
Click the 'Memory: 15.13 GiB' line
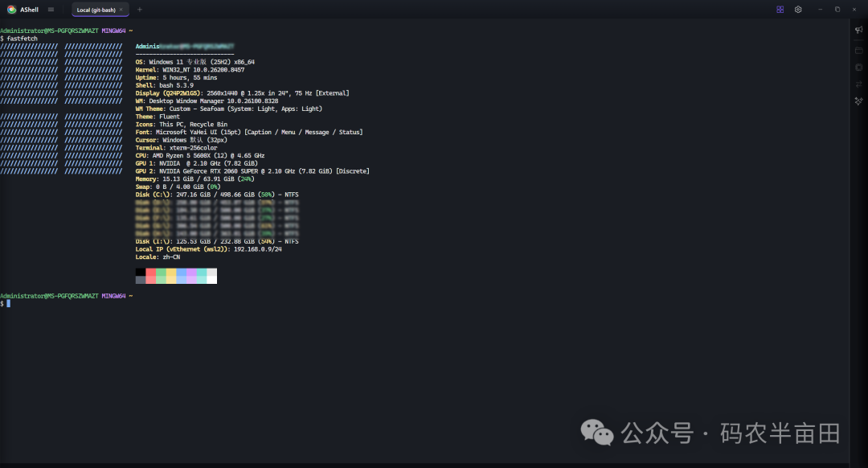[x=194, y=179]
